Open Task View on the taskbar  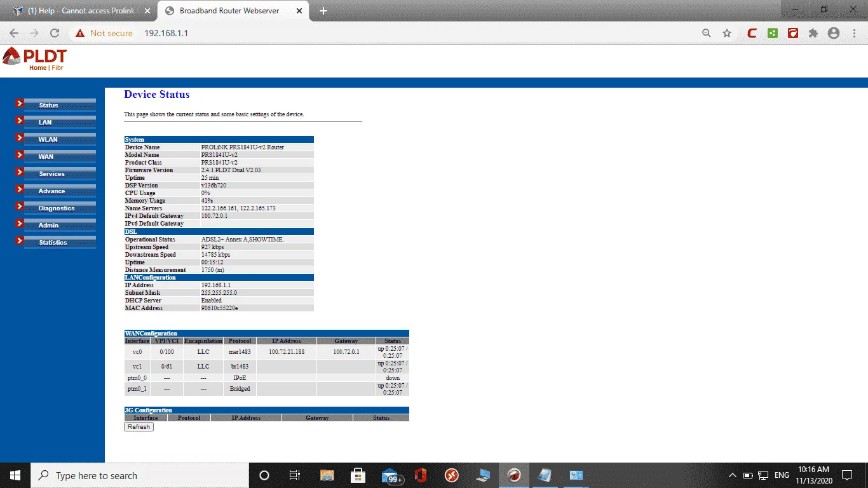[x=295, y=475]
